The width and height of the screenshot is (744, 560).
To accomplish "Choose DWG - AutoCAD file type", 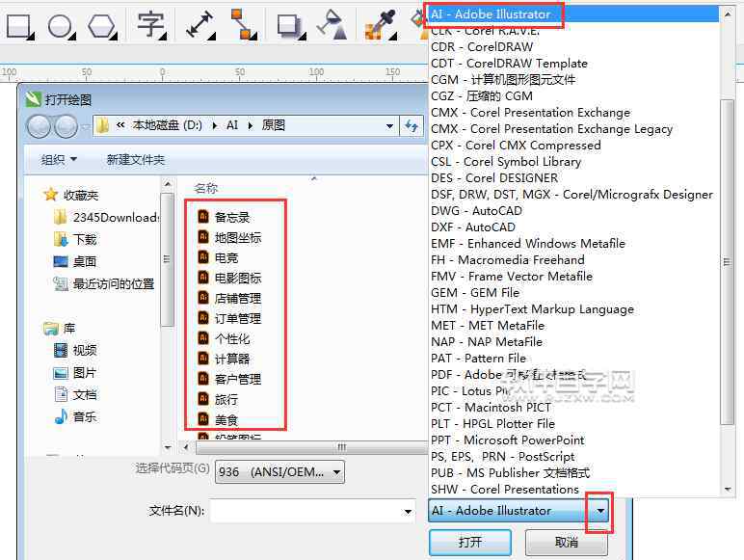I will [574, 211].
